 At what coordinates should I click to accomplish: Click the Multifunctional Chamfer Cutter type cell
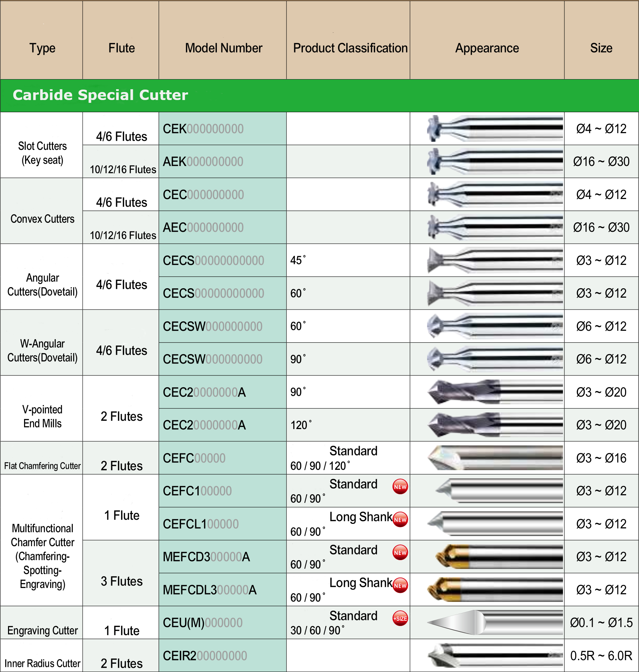tap(41, 540)
